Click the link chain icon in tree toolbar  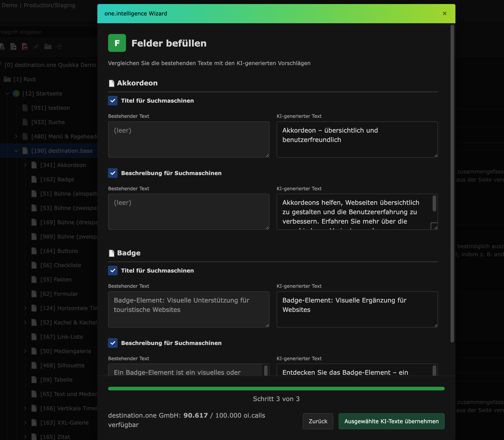pyautogui.click(x=36, y=47)
